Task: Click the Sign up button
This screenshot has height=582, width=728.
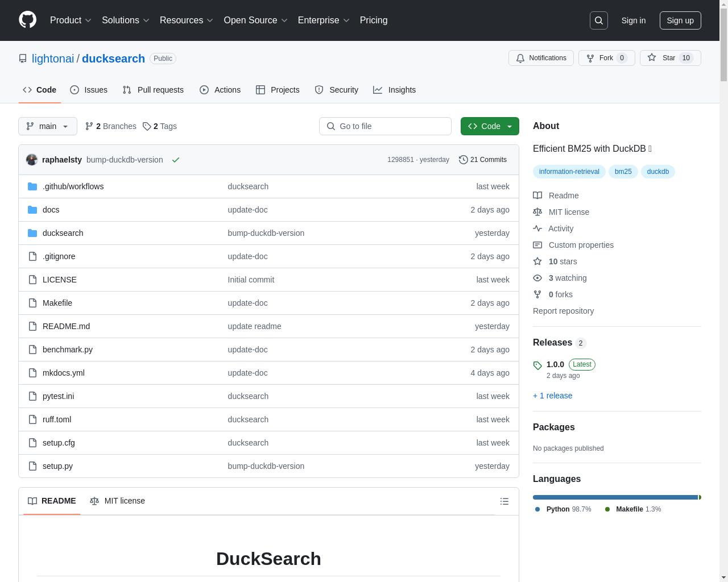Action: coord(680,20)
